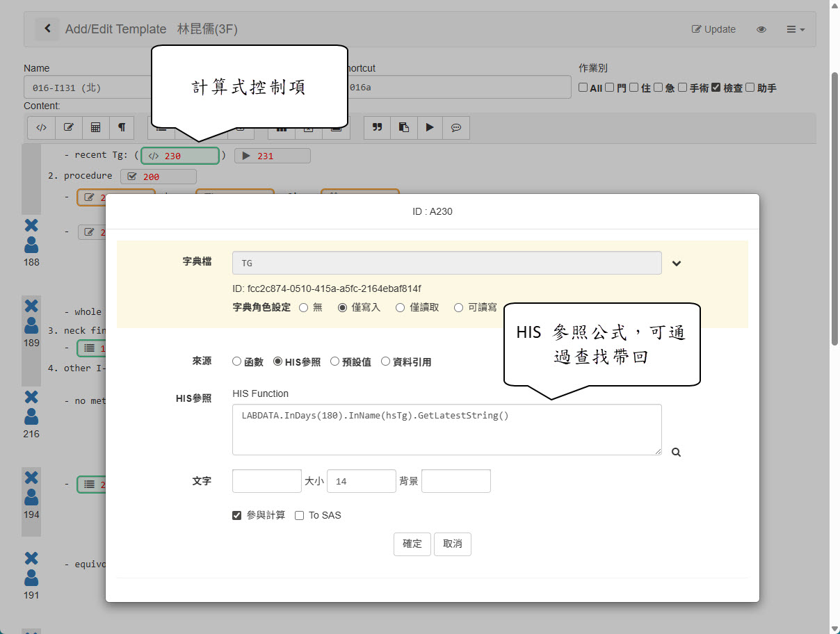This screenshot has width=840, height=634.
Task: Click into the HIS Function text area
Action: (x=446, y=430)
